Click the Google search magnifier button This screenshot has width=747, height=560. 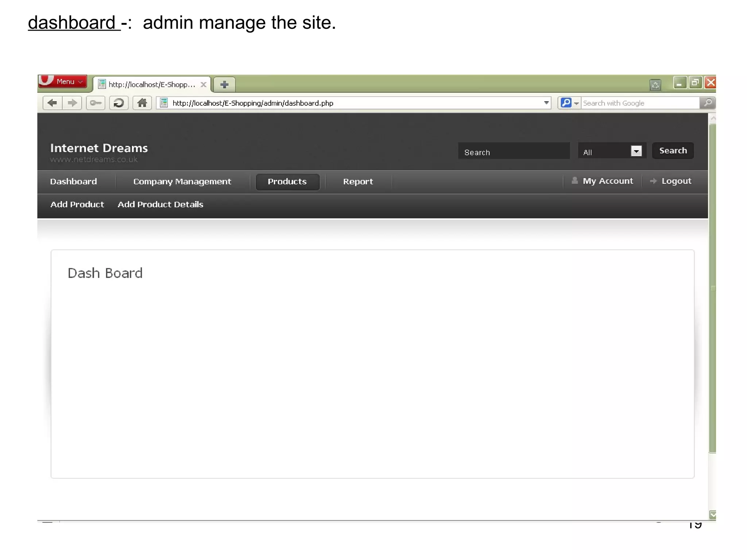pyautogui.click(x=707, y=103)
